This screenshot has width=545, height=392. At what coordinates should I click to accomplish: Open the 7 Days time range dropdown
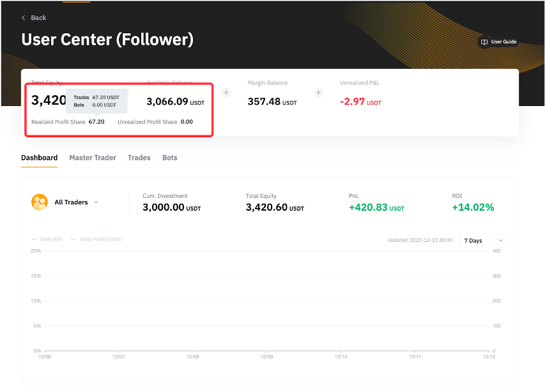pos(483,241)
